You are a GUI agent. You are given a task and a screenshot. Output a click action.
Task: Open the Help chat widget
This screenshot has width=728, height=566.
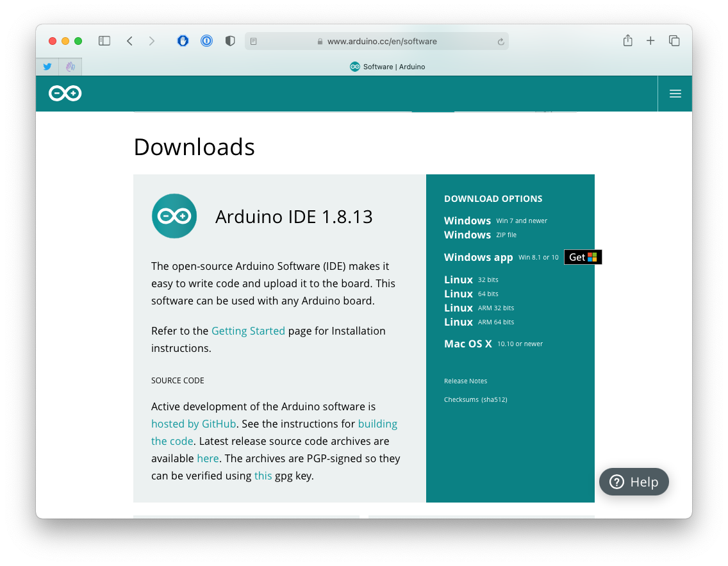pyautogui.click(x=634, y=482)
